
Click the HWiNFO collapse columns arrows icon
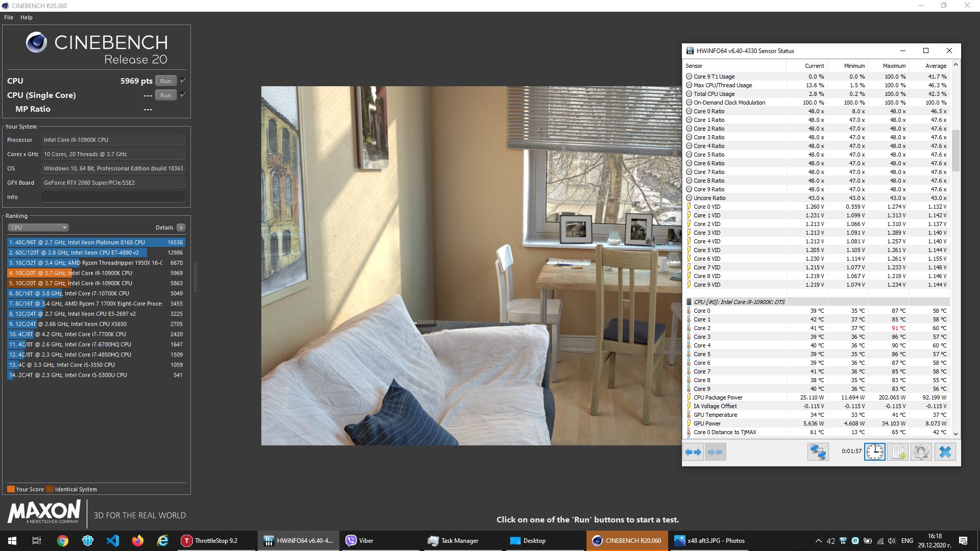(x=715, y=452)
